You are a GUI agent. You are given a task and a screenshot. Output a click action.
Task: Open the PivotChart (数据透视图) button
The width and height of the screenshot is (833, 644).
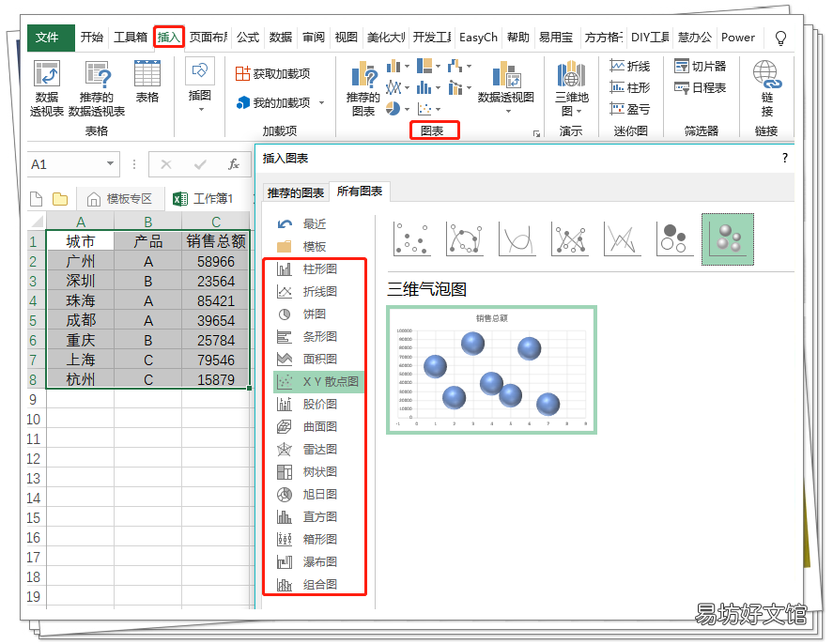click(506, 88)
